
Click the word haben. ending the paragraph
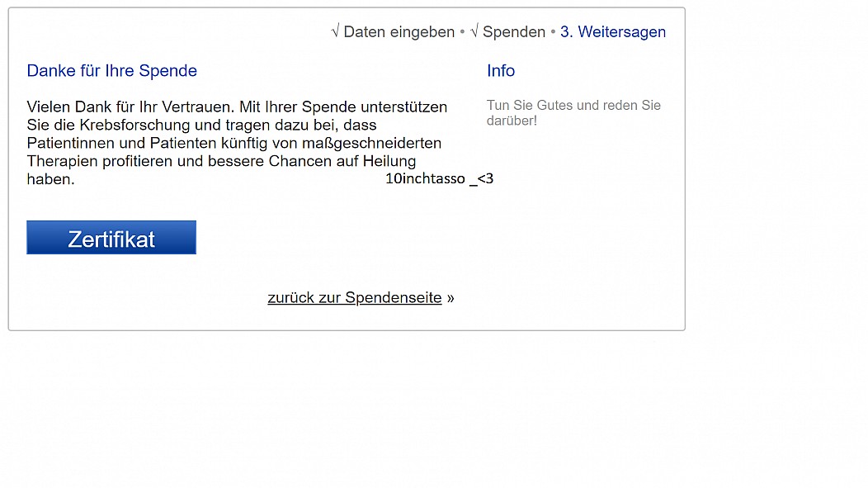[50, 179]
